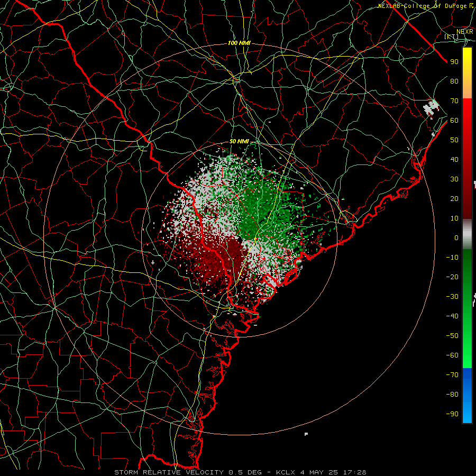Click the gray zero-velocity color bar segment
Viewport: 476px width, 476px height.
click(x=467, y=234)
